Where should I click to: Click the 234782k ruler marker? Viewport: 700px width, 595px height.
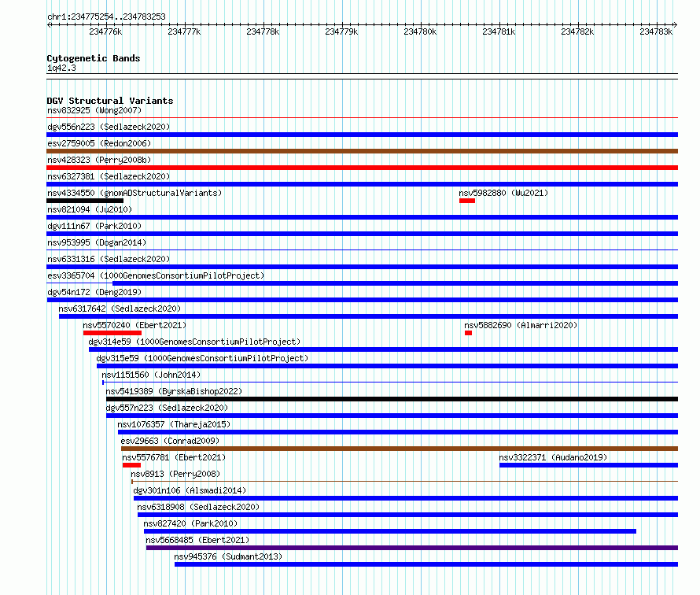(577, 31)
